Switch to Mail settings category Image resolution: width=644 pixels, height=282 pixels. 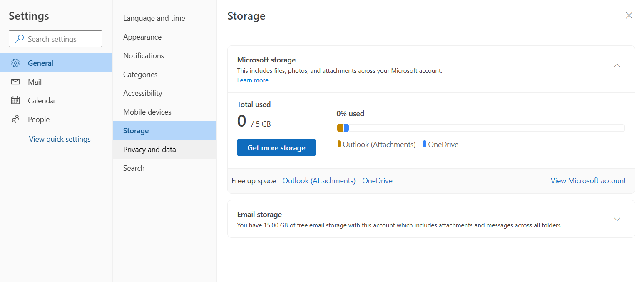tap(56, 82)
